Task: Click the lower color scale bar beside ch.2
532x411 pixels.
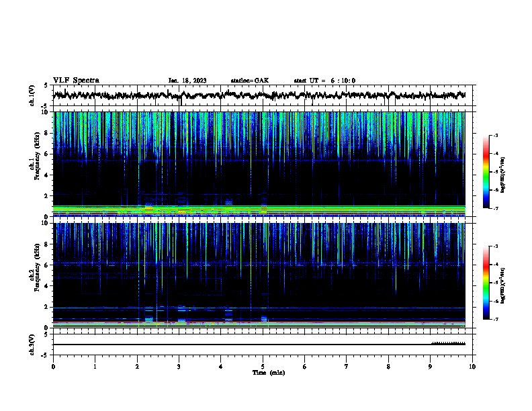Action: [486, 283]
